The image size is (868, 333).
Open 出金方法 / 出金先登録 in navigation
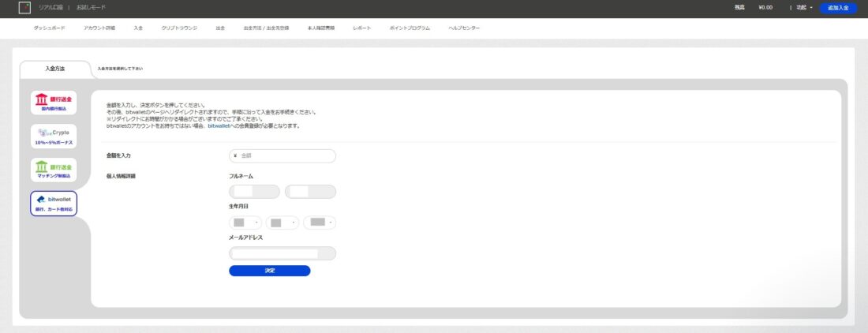tap(266, 28)
